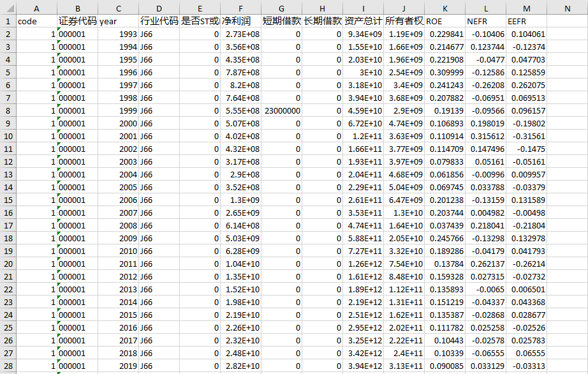The height and width of the screenshot is (374, 588).
Task: Select net profit cell 2.82E+10
Action: (240, 366)
